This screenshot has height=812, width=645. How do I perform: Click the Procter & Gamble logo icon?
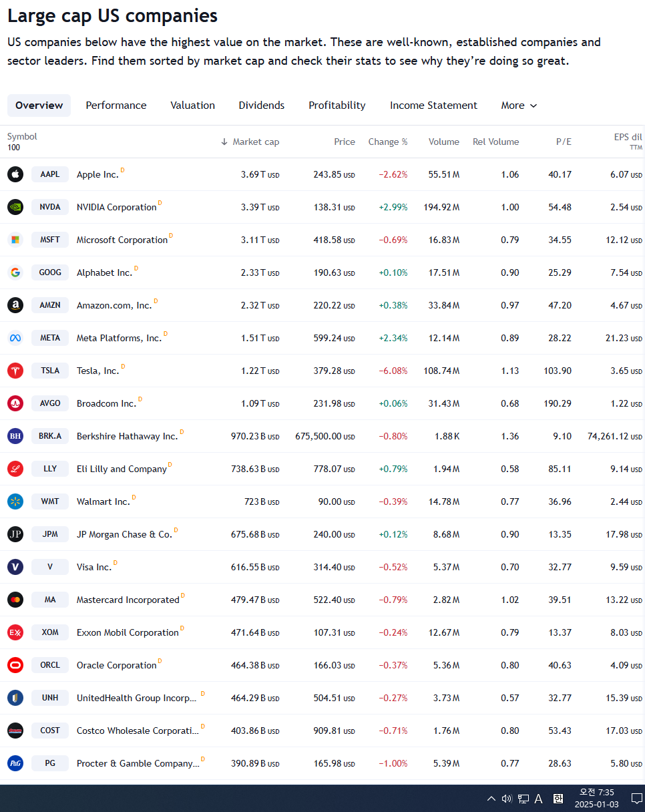pos(15,763)
